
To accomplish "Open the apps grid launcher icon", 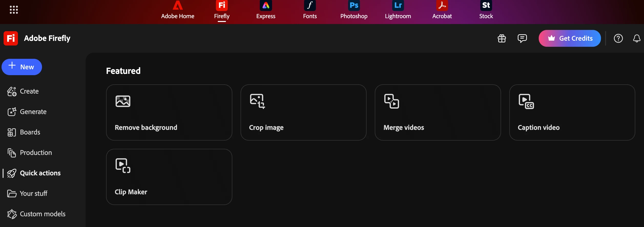I will point(14,10).
